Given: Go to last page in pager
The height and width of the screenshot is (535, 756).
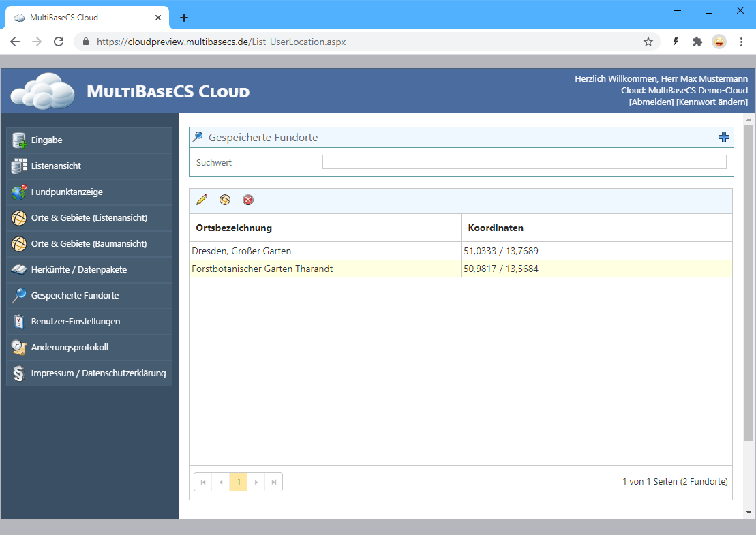Looking at the screenshot, I should 273,482.
